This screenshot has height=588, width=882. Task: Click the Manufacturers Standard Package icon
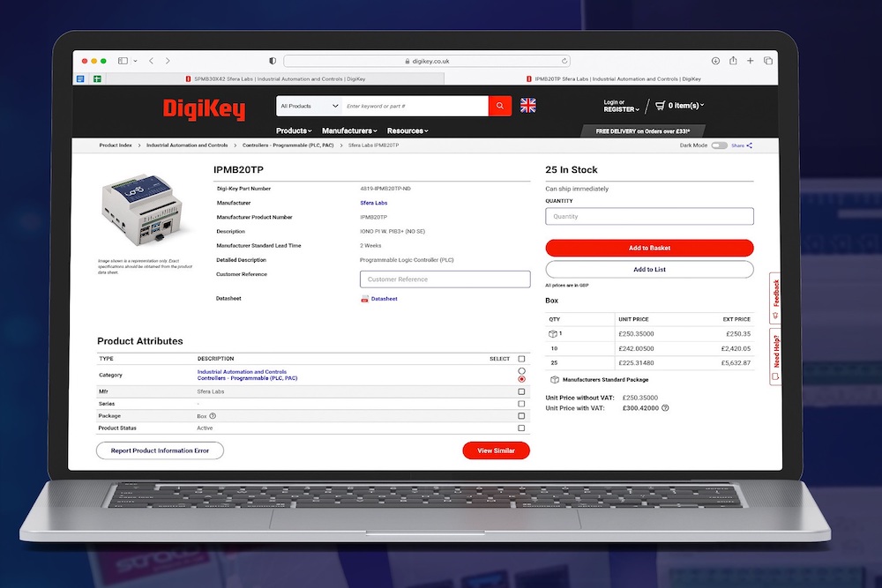(555, 379)
